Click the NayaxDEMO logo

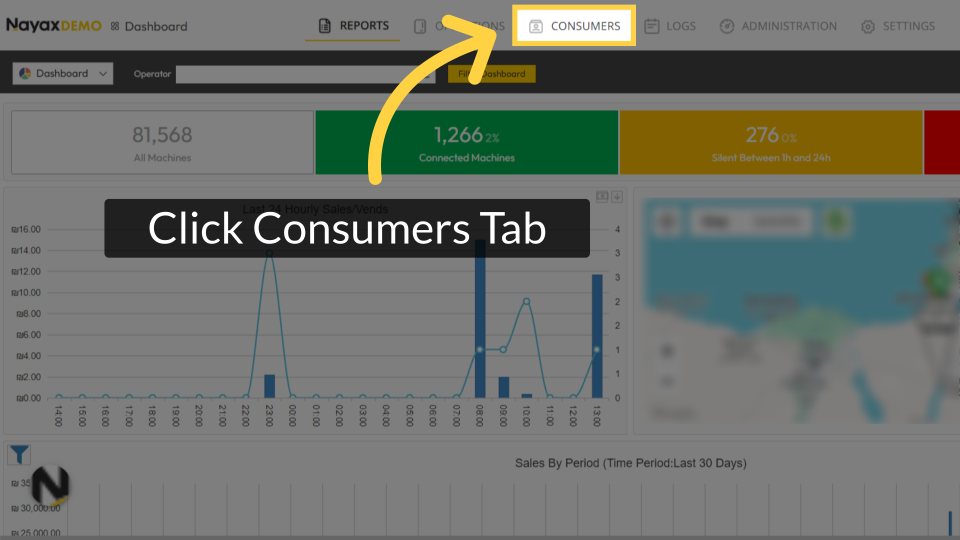click(x=54, y=26)
